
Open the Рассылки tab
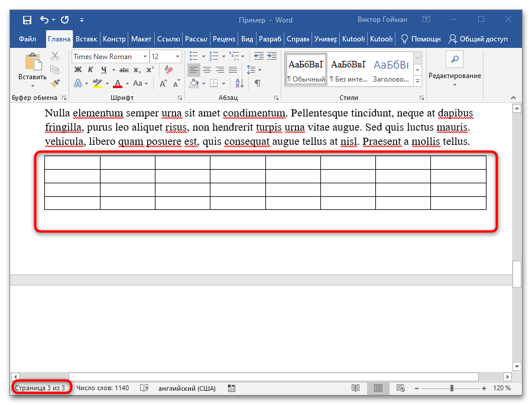pos(196,39)
